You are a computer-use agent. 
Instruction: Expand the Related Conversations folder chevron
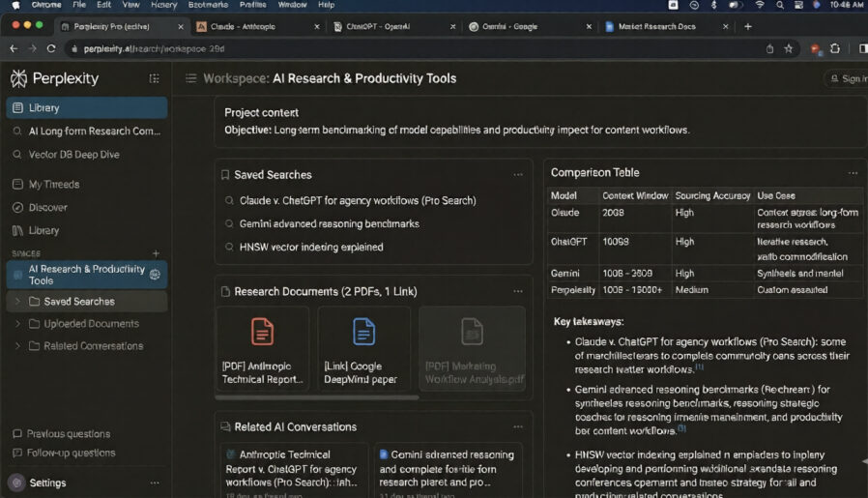click(x=17, y=345)
